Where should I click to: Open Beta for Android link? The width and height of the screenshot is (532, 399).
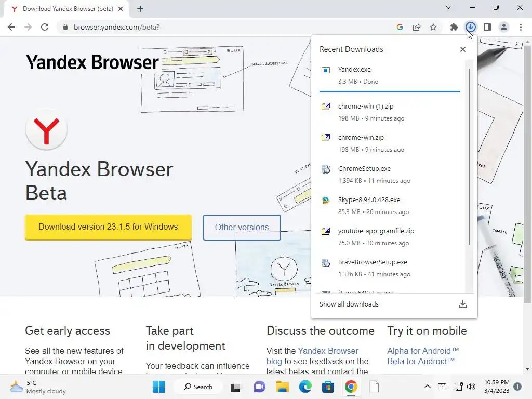(x=421, y=362)
